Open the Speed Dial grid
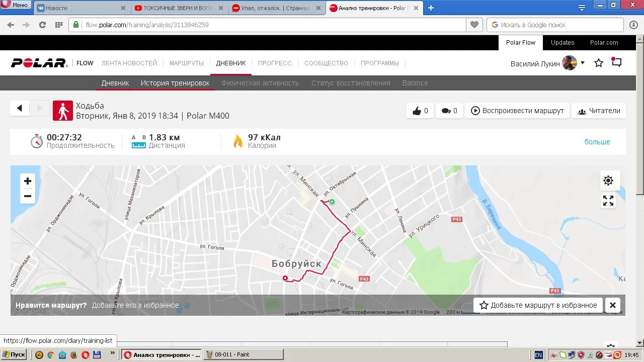This screenshot has height=362, width=644. click(58, 25)
